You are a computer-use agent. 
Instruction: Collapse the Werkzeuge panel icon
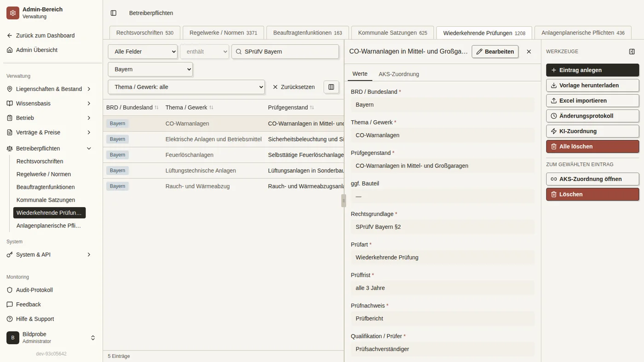pyautogui.click(x=632, y=51)
